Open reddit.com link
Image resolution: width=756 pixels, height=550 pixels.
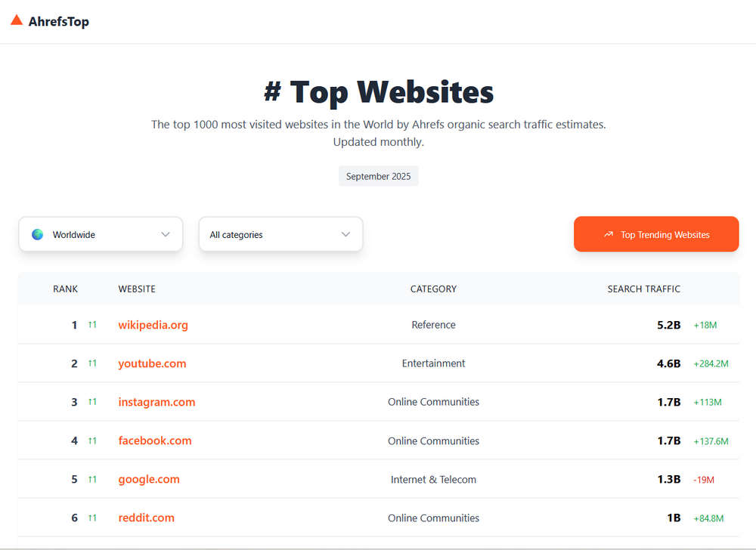tap(146, 518)
